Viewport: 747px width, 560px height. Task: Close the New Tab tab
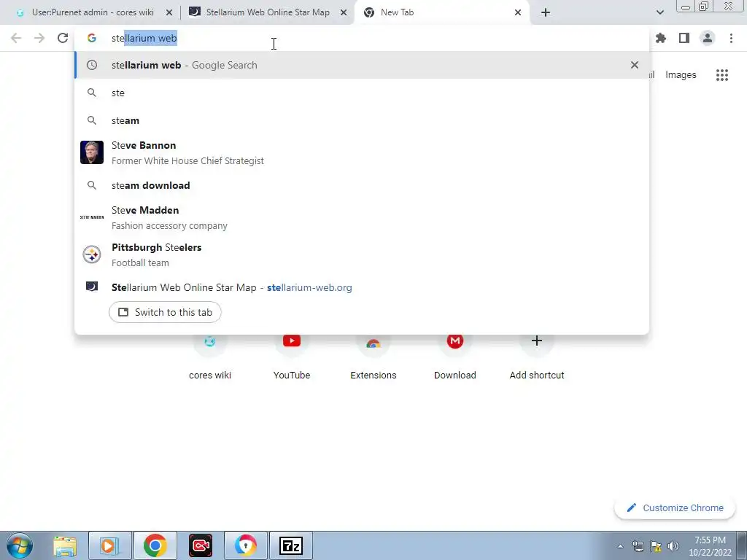[518, 12]
